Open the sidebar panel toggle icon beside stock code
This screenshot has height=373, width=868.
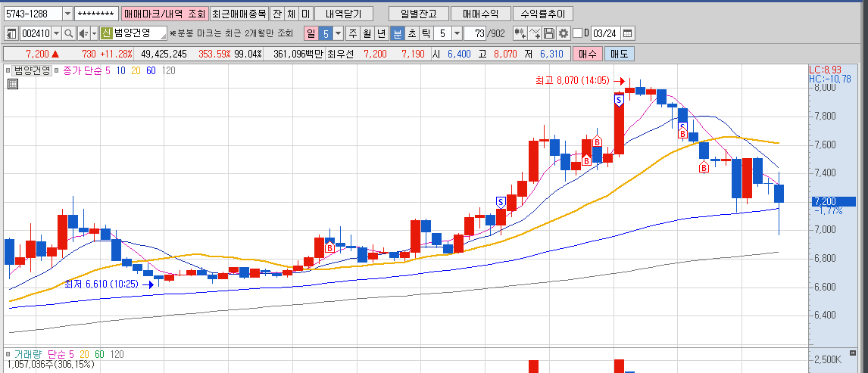tap(11, 34)
